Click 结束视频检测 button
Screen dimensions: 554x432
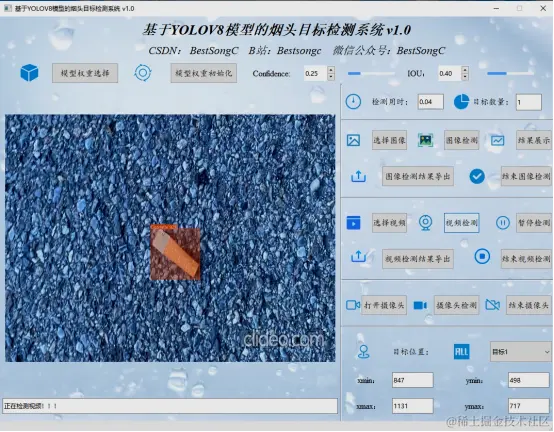(x=526, y=259)
